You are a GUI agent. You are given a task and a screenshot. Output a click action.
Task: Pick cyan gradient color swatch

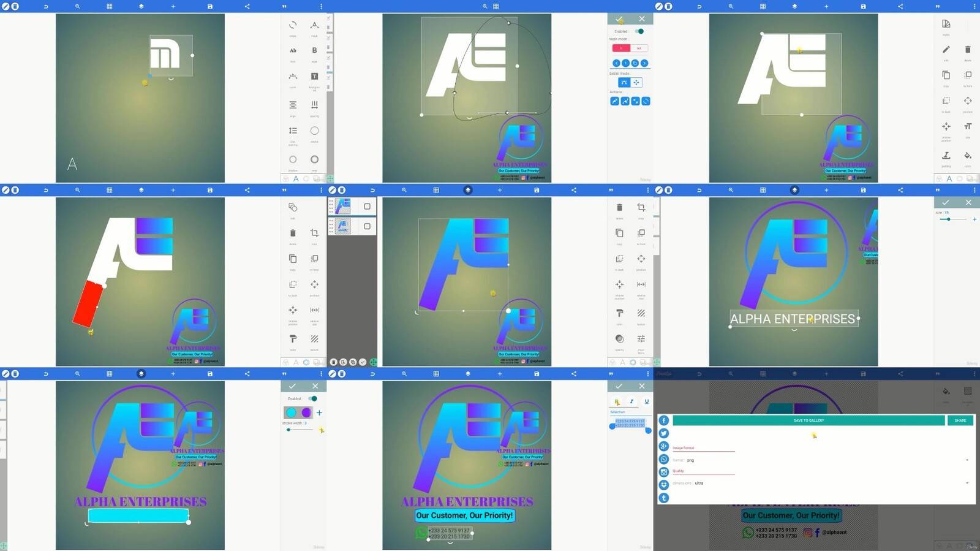click(292, 412)
